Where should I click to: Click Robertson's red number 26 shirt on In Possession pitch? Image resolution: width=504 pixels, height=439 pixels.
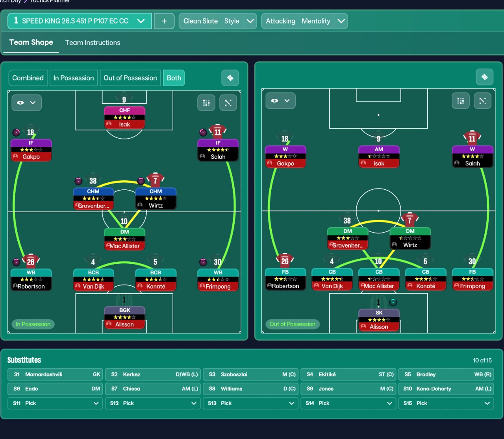pyautogui.click(x=31, y=261)
